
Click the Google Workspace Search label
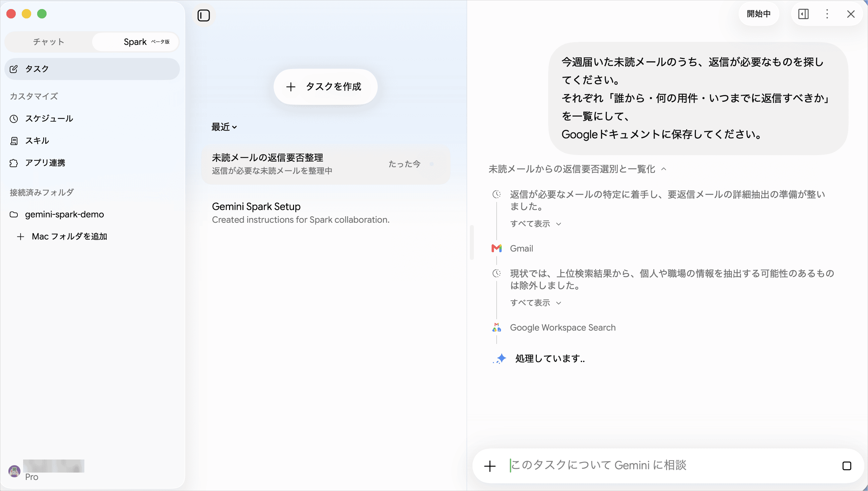point(563,328)
